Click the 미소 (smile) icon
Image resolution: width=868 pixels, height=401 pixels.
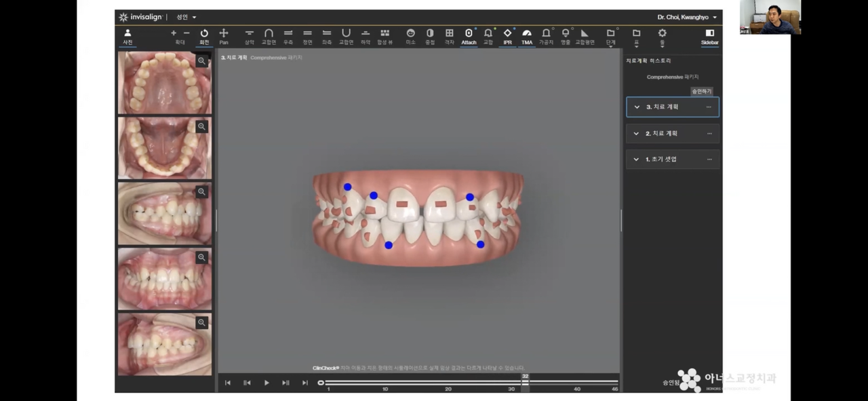click(x=410, y=37)
